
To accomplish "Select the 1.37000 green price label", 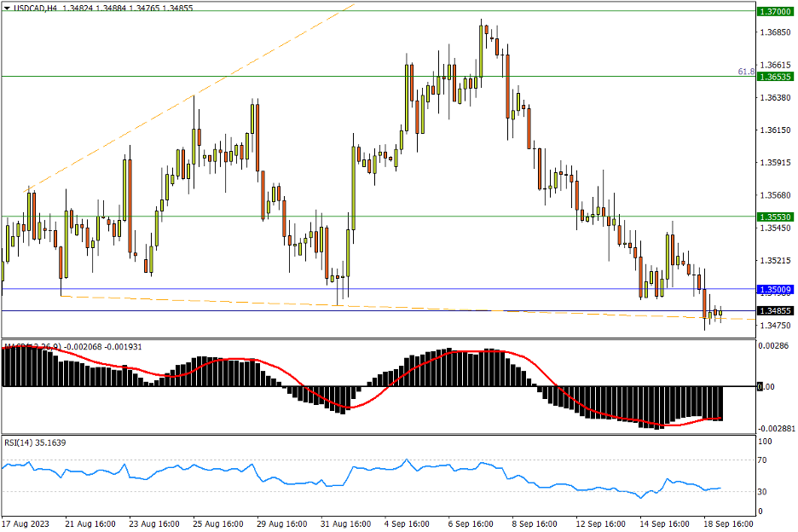I will [775, 10].
